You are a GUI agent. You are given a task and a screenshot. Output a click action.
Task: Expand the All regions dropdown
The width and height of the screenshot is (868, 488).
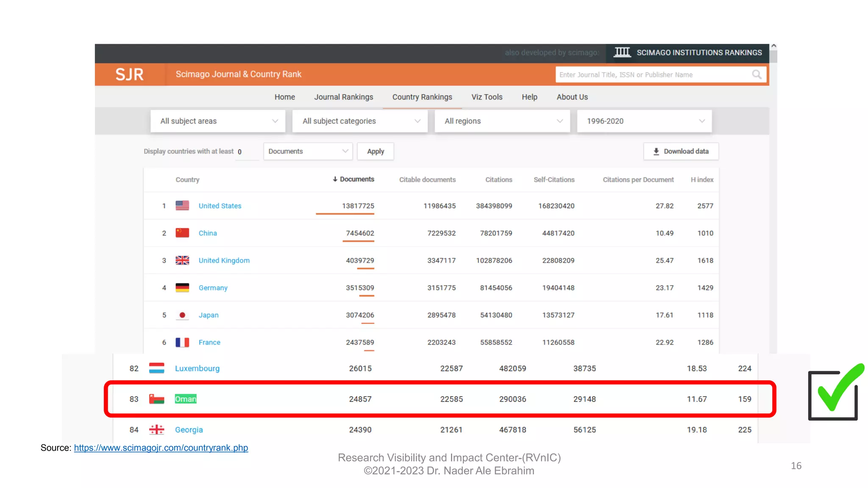[x=503, y=121]
